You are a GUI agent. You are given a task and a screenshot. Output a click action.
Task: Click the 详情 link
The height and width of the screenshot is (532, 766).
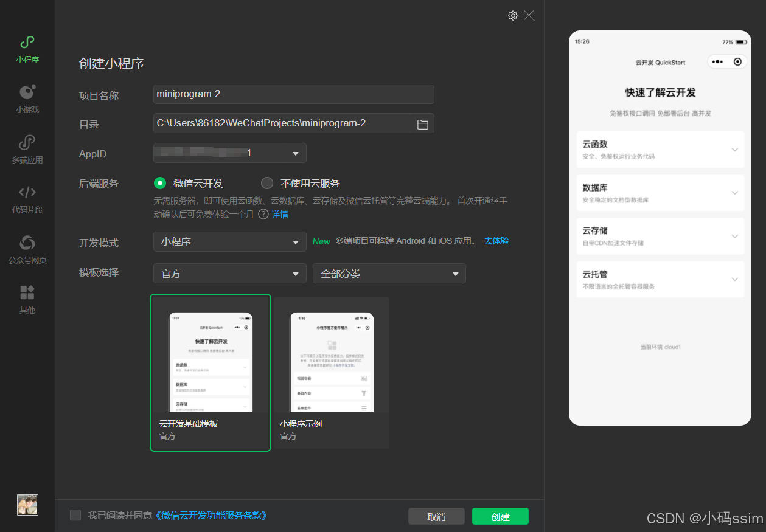tap(280, 215)
